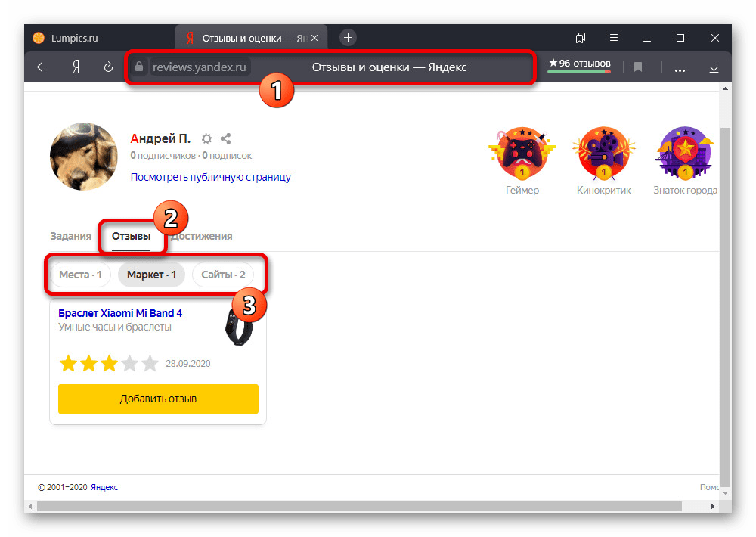
Task: Open the browser hamburger menu
Action: pyautogui.click(x=614, y=38)
